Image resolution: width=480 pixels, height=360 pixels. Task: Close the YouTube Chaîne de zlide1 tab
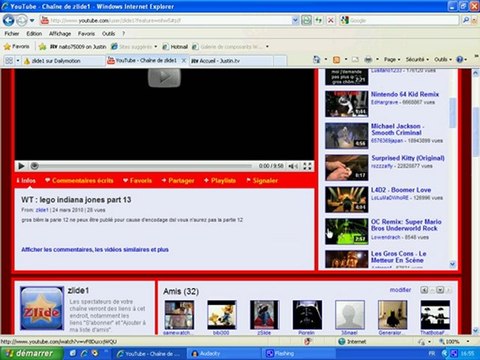184,61
